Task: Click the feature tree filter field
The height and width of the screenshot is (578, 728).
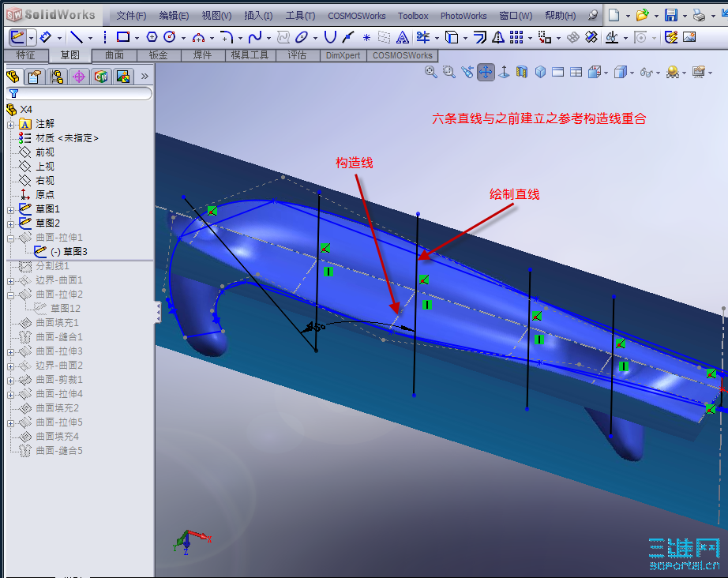Action: point(79,94)
